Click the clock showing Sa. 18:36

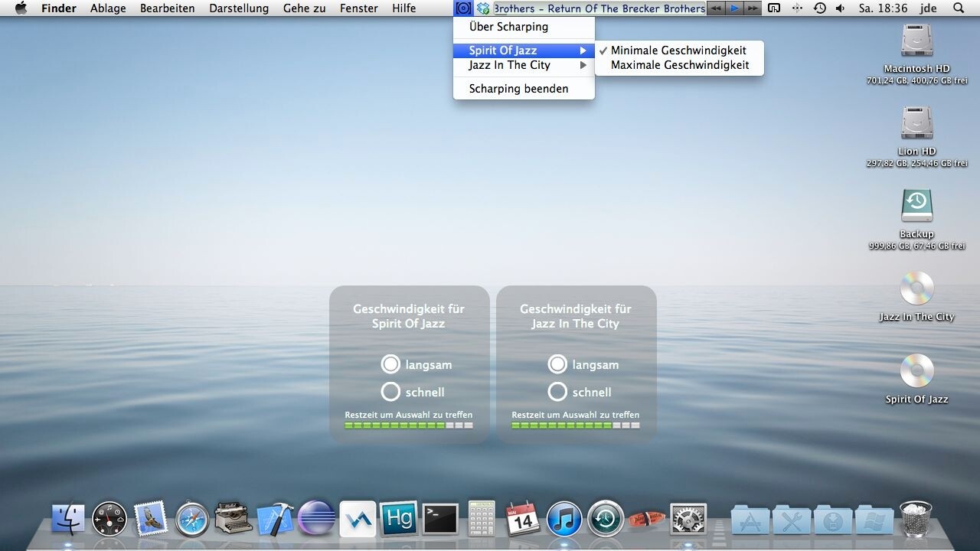click(x=883, y=8)
